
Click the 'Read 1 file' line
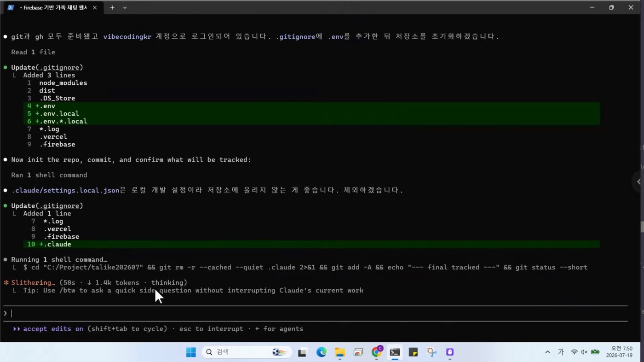click(33, 52)
